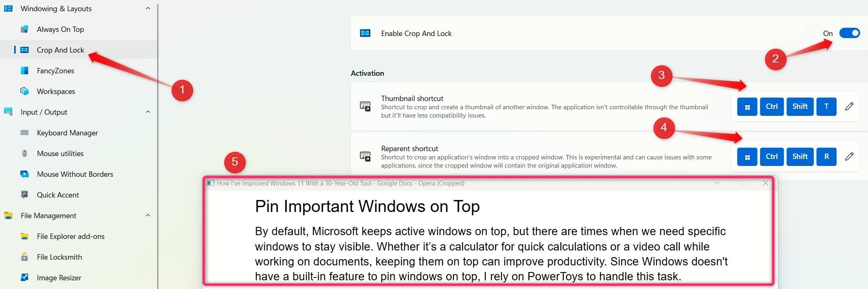Click the Quick Accent icon
This screenshot has height=289, width=868.
(x=24, y=195)
